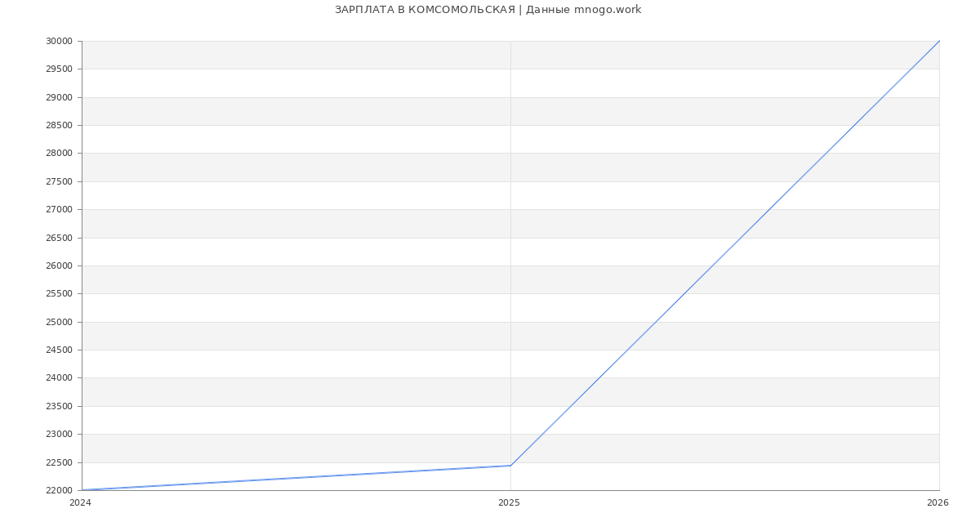Image resolution: width=980 pixels, height=531 pixels.
Task: Click the 2026 label on the x-axis
Action: 938,502
